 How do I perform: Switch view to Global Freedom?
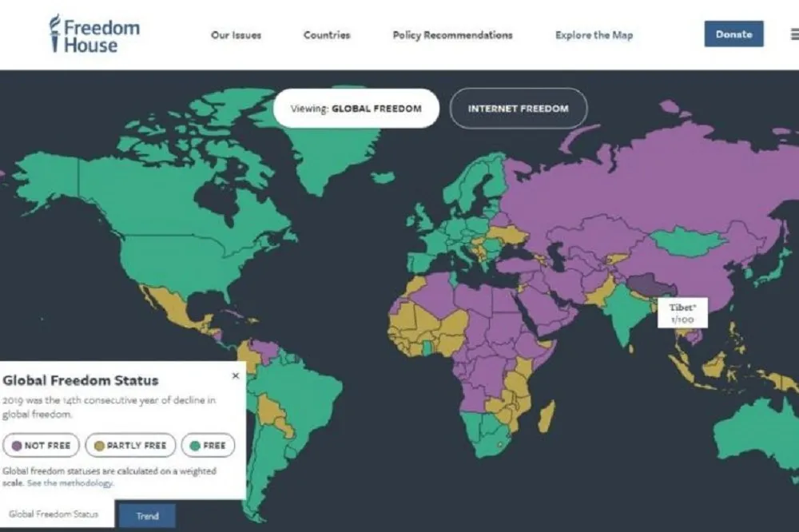[x=356, y=109]
